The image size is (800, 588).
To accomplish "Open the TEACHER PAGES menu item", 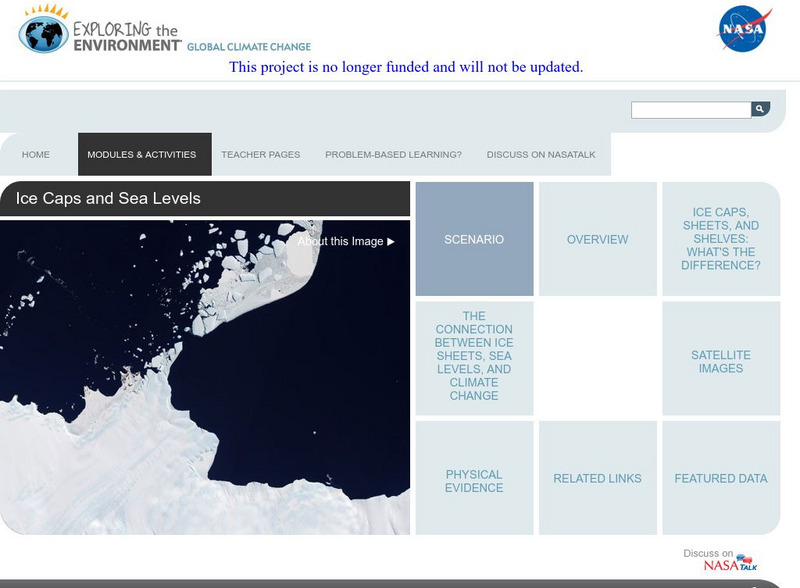I will coord(259,154).
